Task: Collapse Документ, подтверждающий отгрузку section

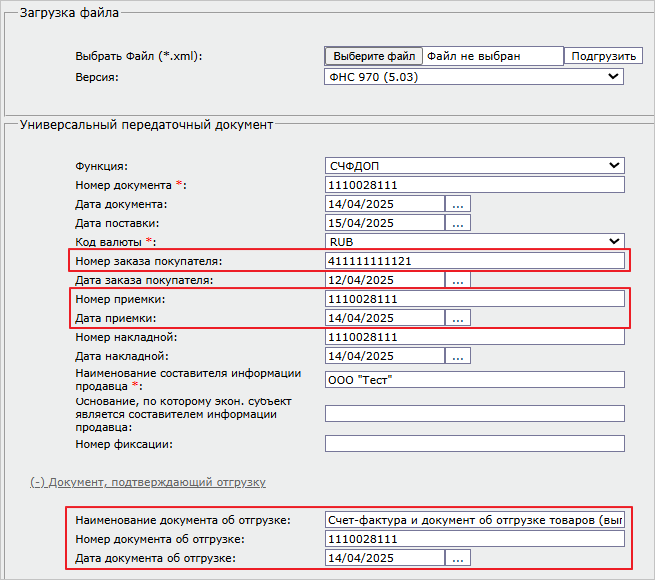Action: point(148,482)
